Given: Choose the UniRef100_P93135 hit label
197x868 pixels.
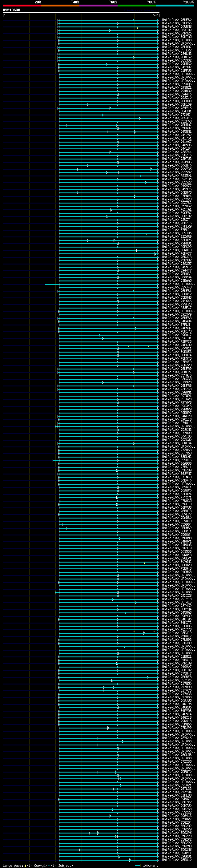Looking at the screenshot, I should (177, 179).
